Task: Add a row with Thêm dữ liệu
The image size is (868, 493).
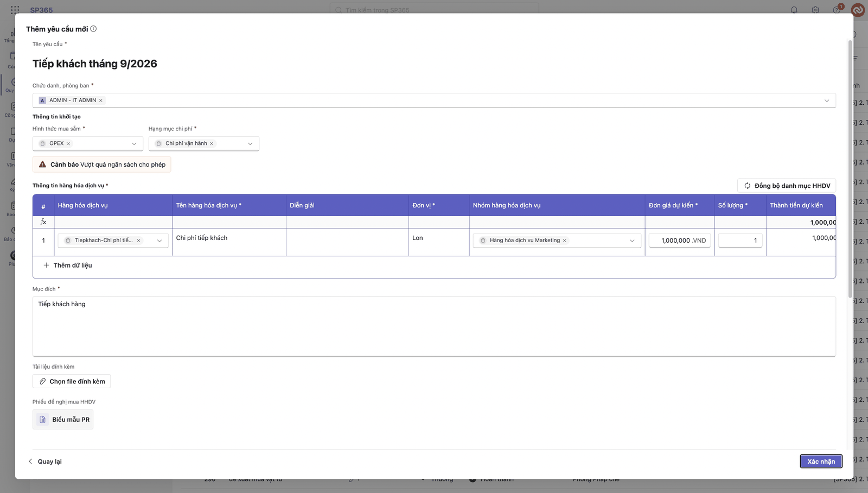Action: (x=68, y=266)
